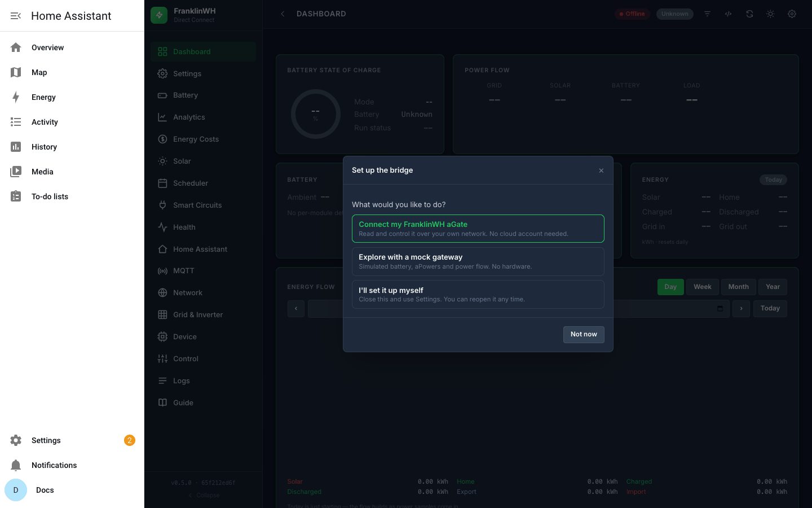Open the Docs user profile
Viewport: 812px width, 508px height.
coord(72,490)
